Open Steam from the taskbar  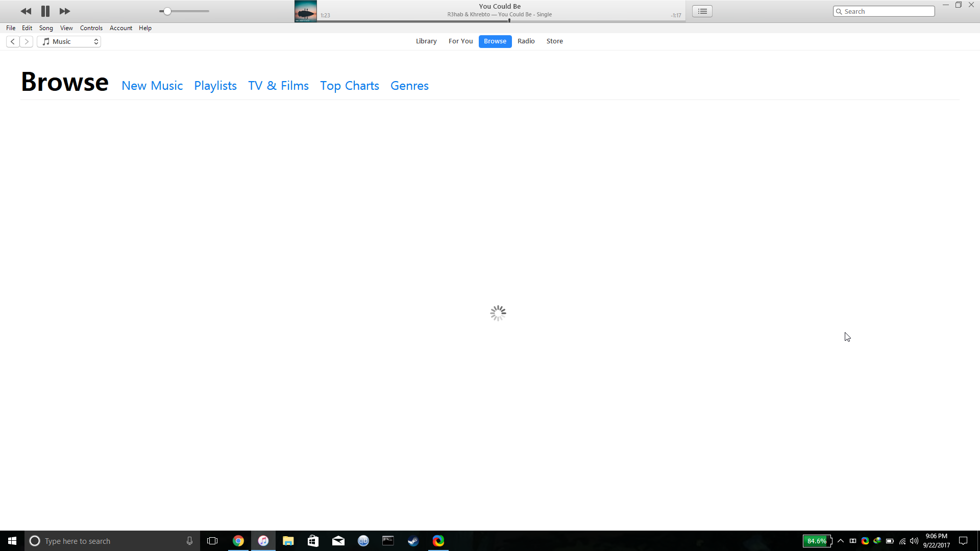pyautogui.click(x=413, y=541)
